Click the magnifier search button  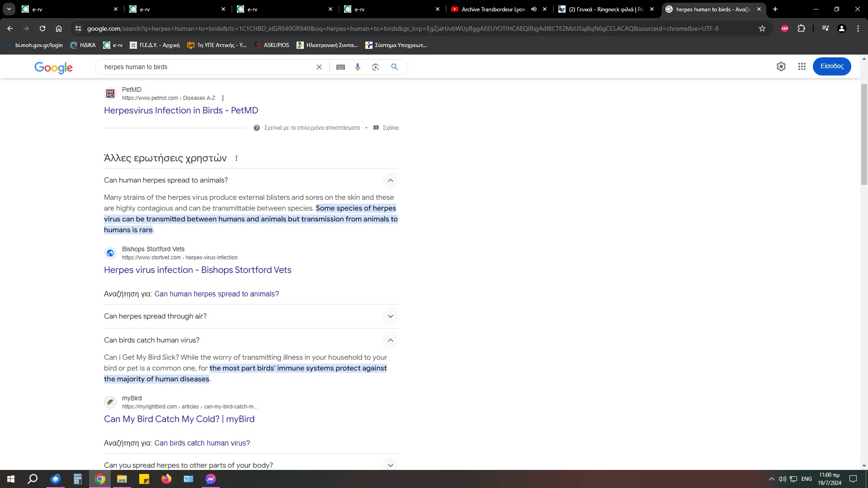[x=394, y=67]
